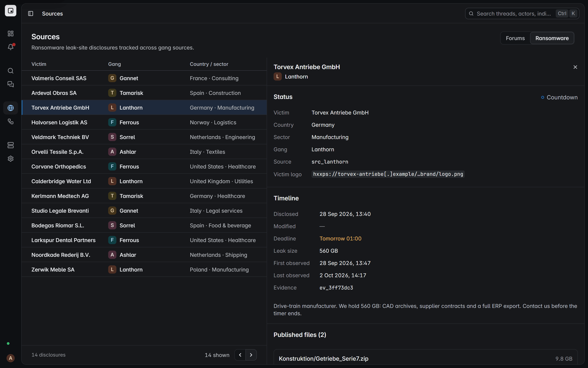This screenshot has height=368, width=588.
Task: Select the Corvane Orthopedics row
Action: point(144,166)
